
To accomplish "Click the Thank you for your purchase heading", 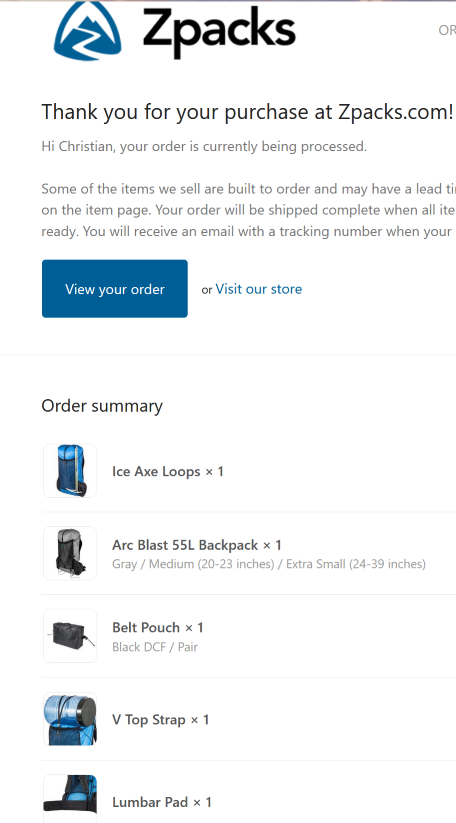I will coord(247,112).
